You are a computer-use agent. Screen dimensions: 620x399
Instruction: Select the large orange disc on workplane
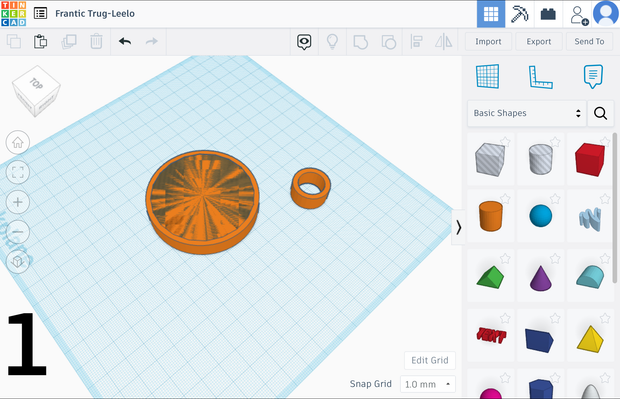(x=202, y=202)
